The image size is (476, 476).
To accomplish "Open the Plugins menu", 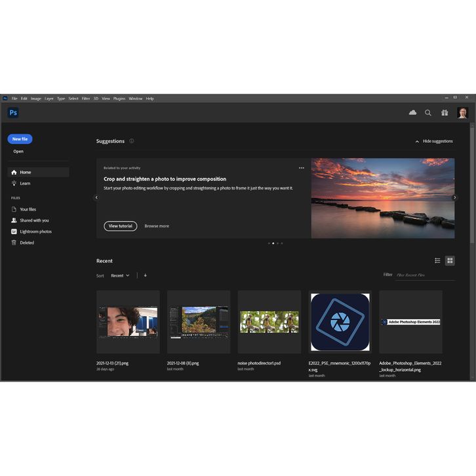I will point(119,98).
